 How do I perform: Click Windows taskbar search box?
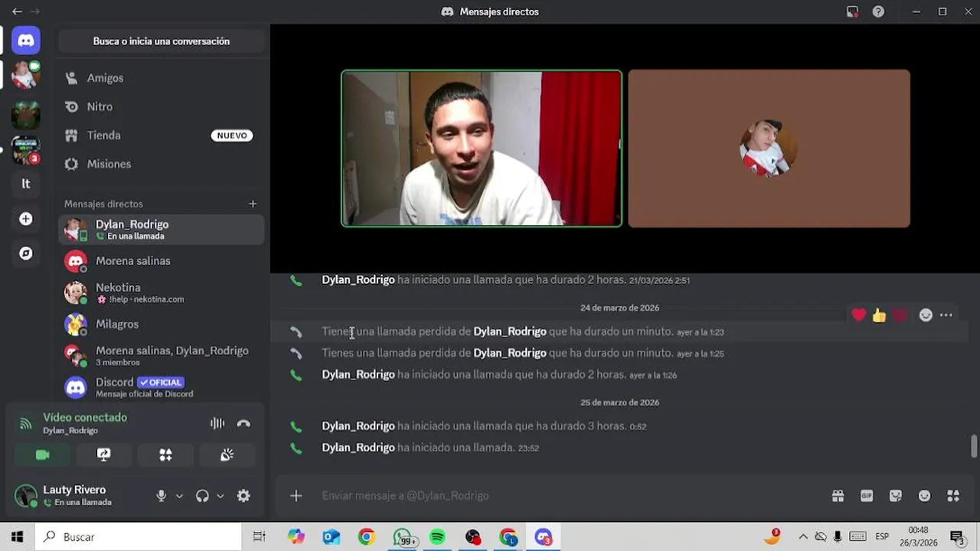point(138,537)
